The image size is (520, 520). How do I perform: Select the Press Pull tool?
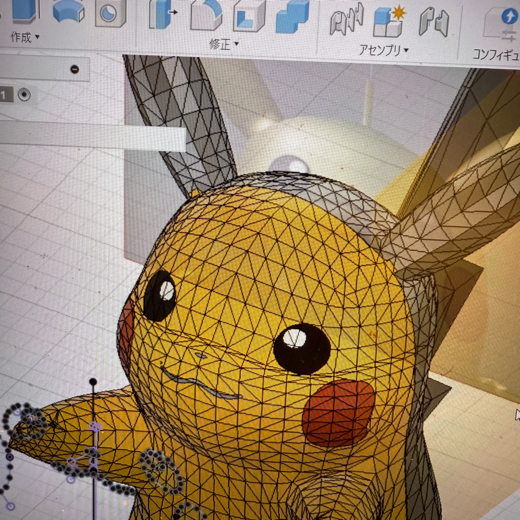(163, 14)
